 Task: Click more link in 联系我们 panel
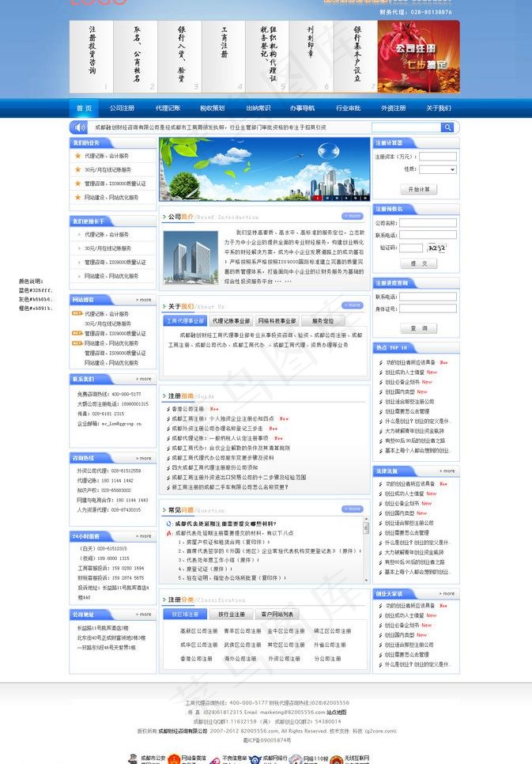(144, 379)
